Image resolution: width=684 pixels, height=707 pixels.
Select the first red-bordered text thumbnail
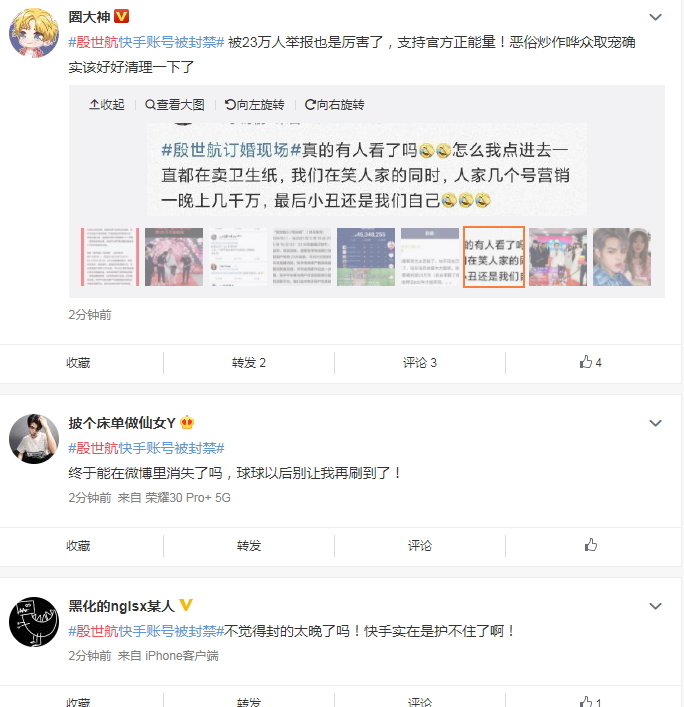coord(110,257)
